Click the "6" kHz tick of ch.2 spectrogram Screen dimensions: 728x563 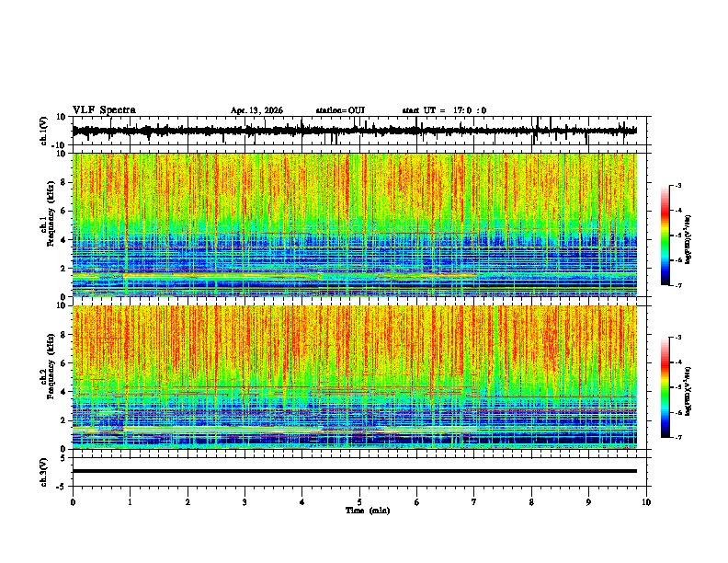click(64, 363)
